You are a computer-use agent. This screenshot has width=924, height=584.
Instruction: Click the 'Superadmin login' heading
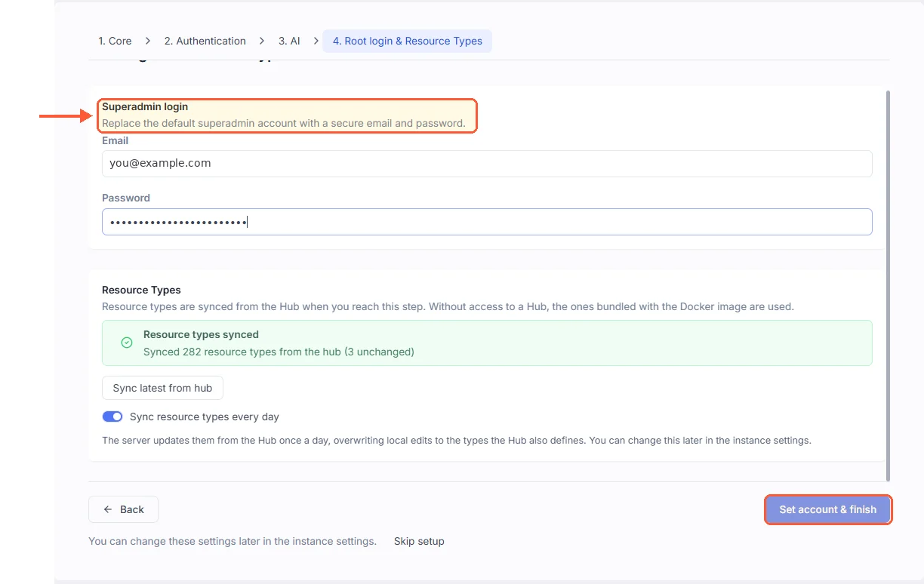pos(145,106)
